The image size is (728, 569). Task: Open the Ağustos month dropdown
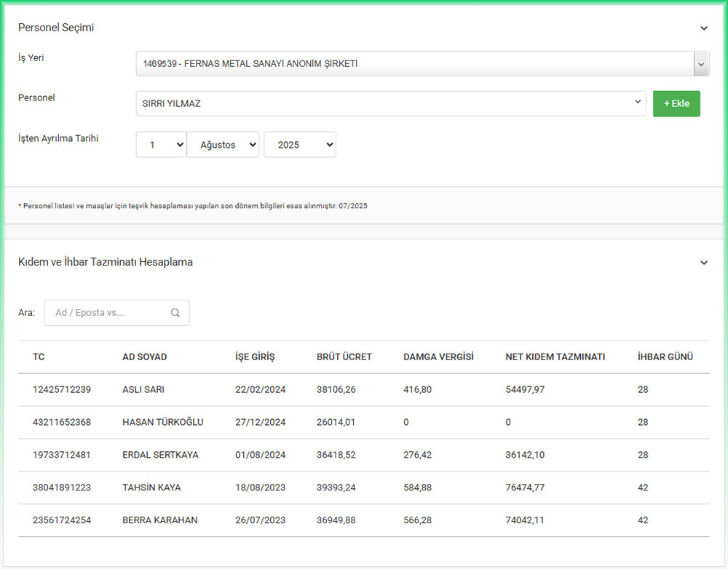[x=223, y=145]
